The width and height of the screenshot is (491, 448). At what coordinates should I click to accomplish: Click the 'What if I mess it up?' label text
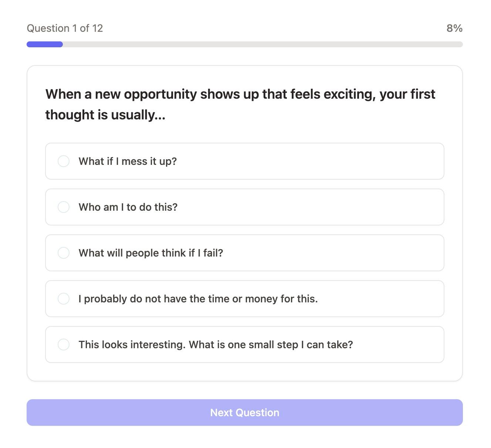pyautogui.click(x=128, y=161)
